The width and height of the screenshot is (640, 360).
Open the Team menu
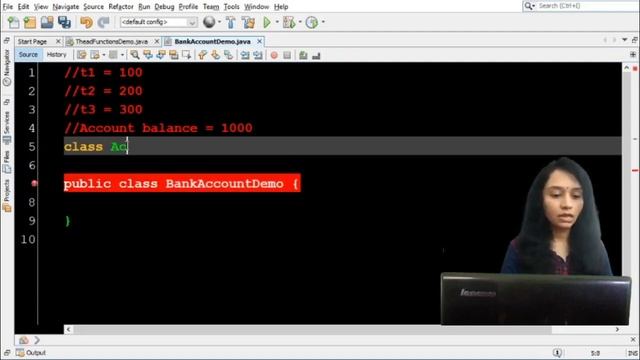[x=211, y=7]
